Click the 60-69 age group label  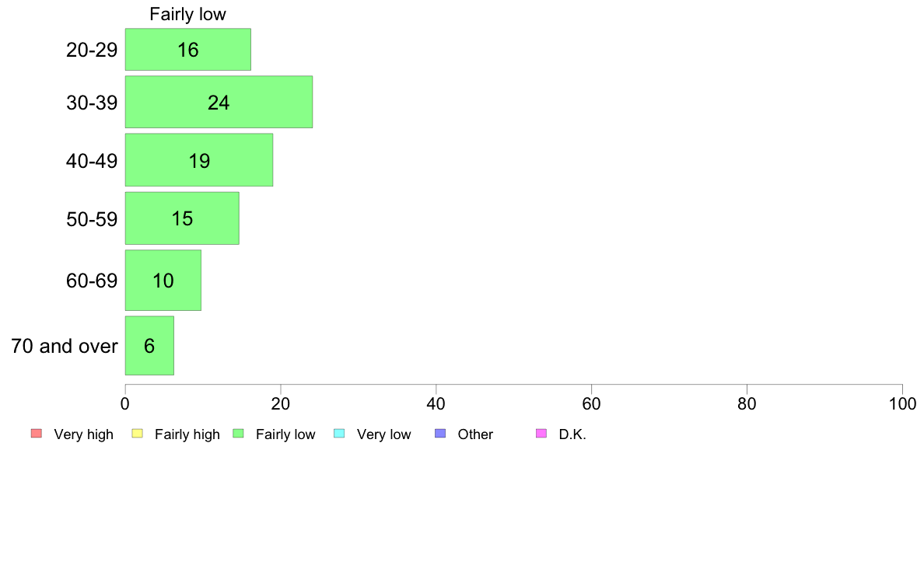tap(92, 281)
